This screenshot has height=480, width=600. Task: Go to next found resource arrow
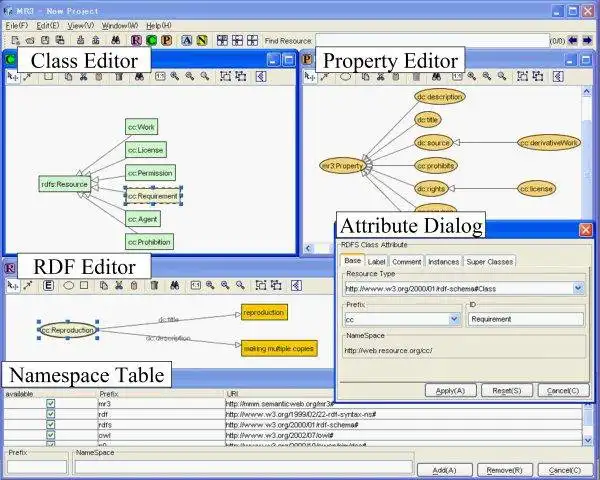click(x=587, y=40)
